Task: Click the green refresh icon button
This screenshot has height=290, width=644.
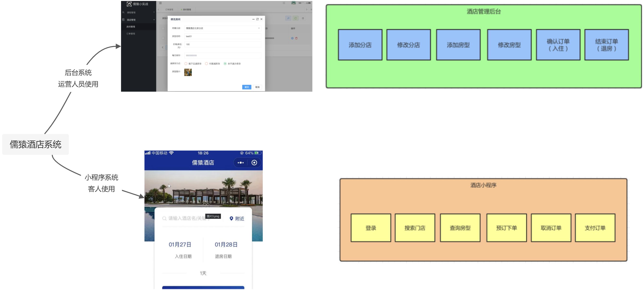Action: click(x=296, y=18)
